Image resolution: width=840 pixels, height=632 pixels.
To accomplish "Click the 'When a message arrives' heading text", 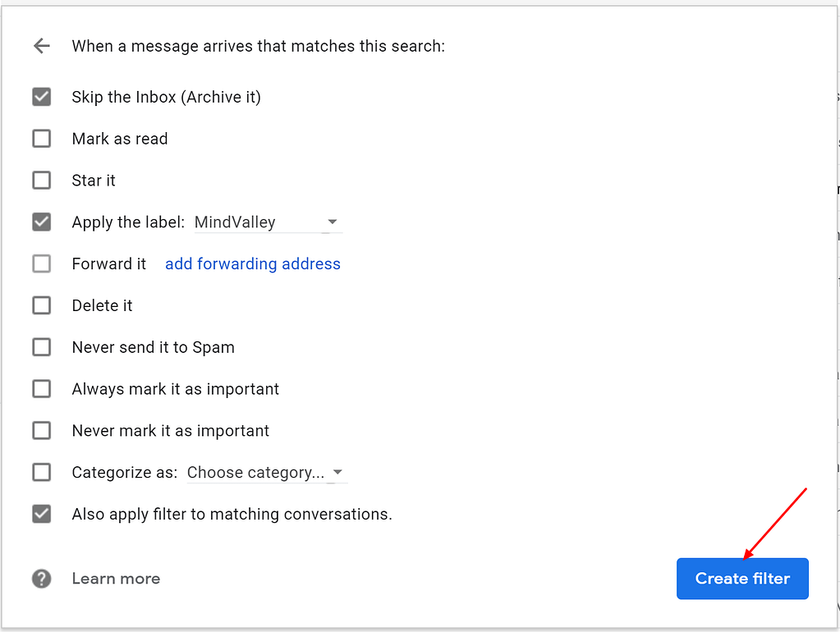I will click(x=258, y=46).
